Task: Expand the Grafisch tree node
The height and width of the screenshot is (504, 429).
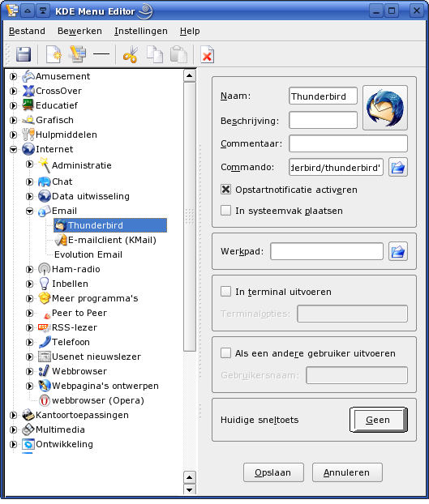Action: 13,120
